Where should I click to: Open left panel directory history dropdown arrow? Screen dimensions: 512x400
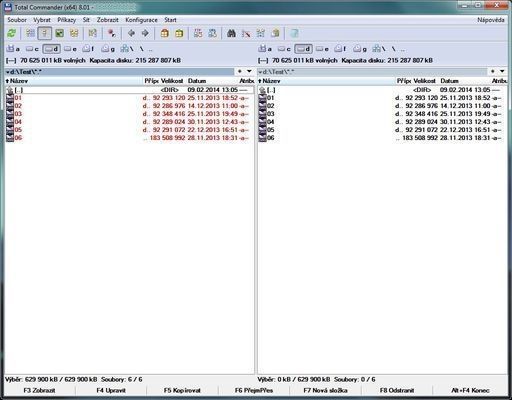tap(249, 71)
